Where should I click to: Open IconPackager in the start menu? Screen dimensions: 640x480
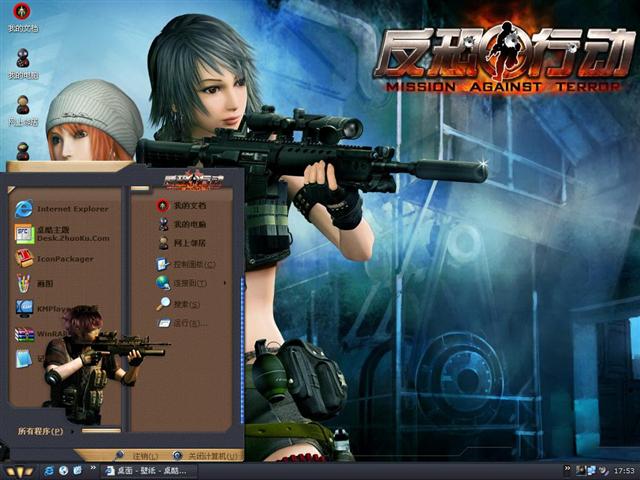[54, 259]
